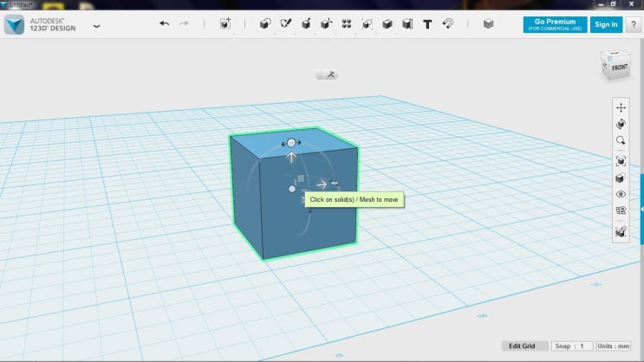Open the Material tool icon
The width and height of the screenshot is (644, 362).
[488, 23]
